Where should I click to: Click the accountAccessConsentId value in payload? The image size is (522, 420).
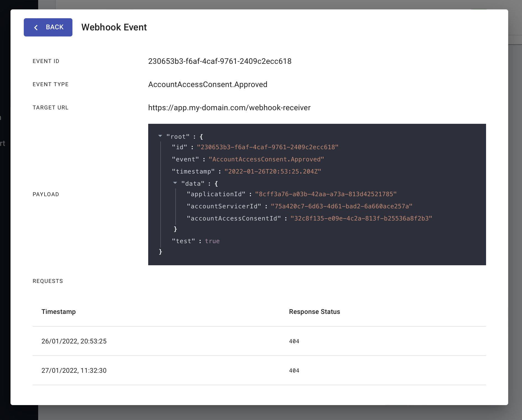(x=361, y=219)
